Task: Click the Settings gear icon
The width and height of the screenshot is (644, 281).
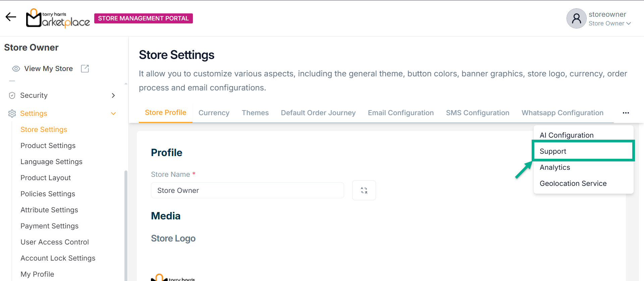Action: coord(12,114)
